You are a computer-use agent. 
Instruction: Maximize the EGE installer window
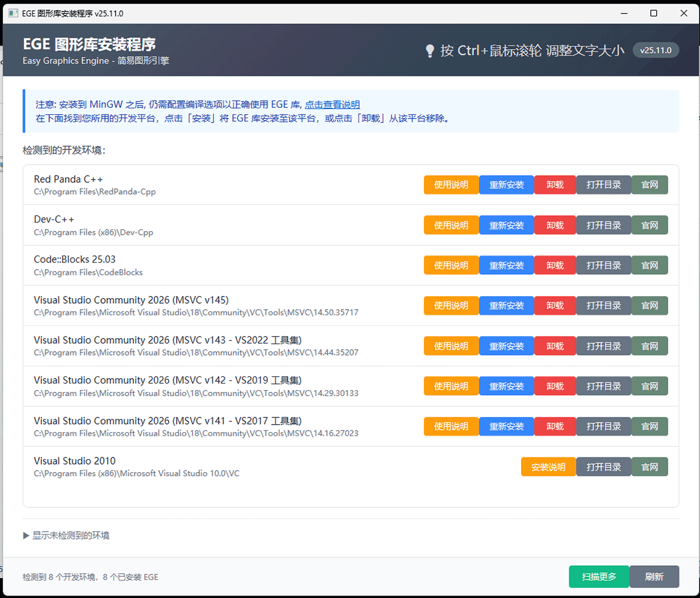(654, 13)
